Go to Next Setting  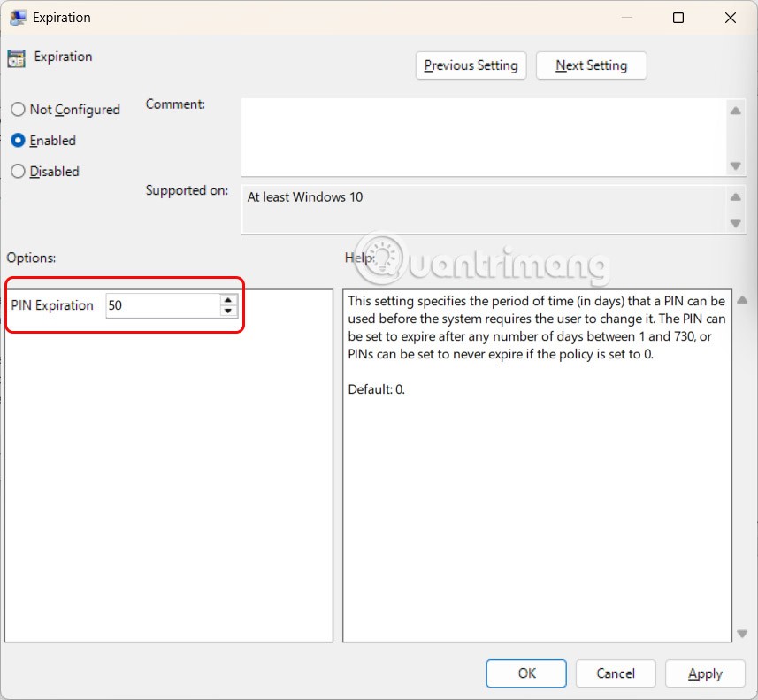click(x=591, y=65)
